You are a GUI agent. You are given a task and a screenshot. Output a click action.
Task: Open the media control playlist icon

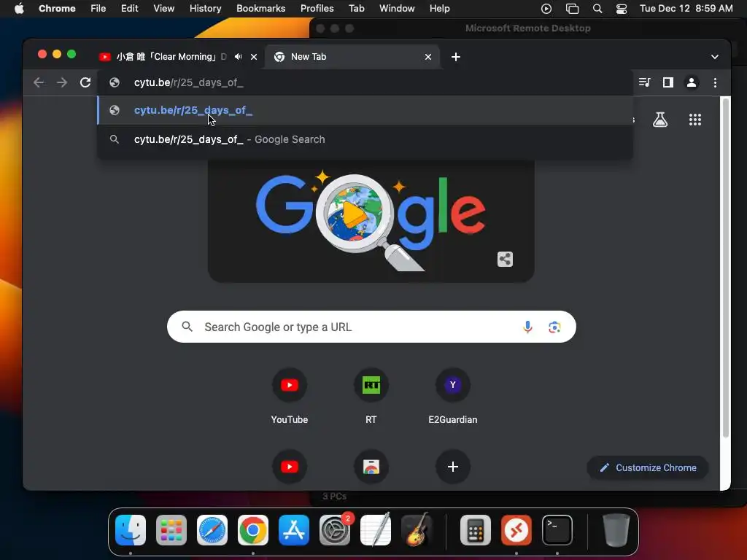(645, 82)
